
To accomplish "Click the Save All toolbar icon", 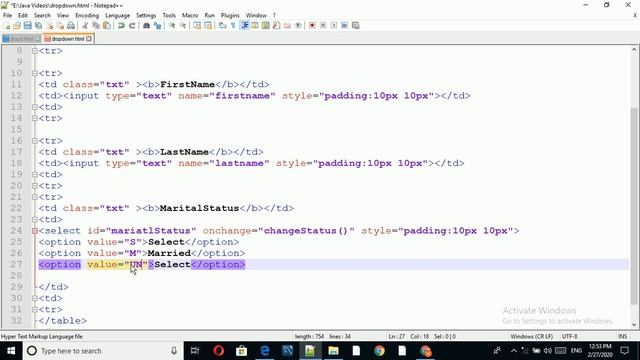I will (38, 26).
